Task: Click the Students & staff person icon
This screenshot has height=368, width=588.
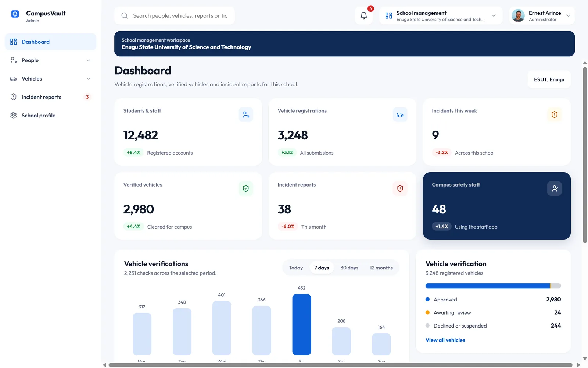Action: click(246, 114)
